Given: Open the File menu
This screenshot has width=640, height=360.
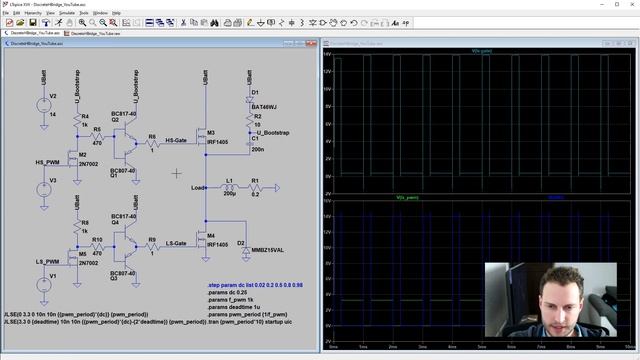Looking at the screenshot, I should [x=5, y=13].
